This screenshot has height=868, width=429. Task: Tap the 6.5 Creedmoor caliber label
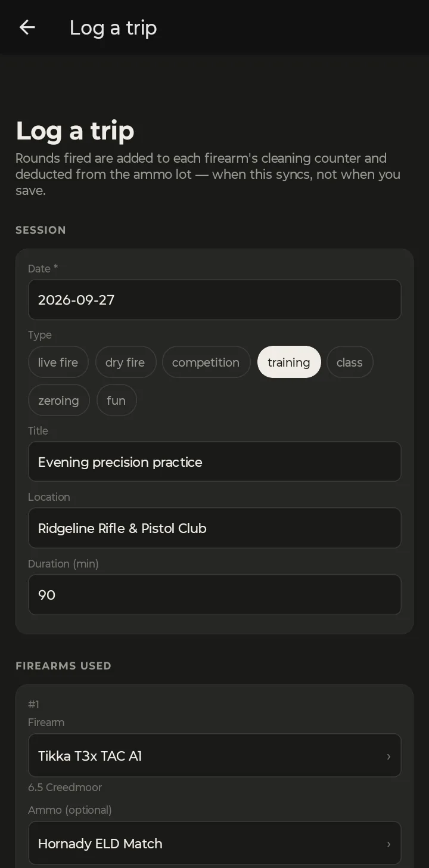[x=65, y=788]
